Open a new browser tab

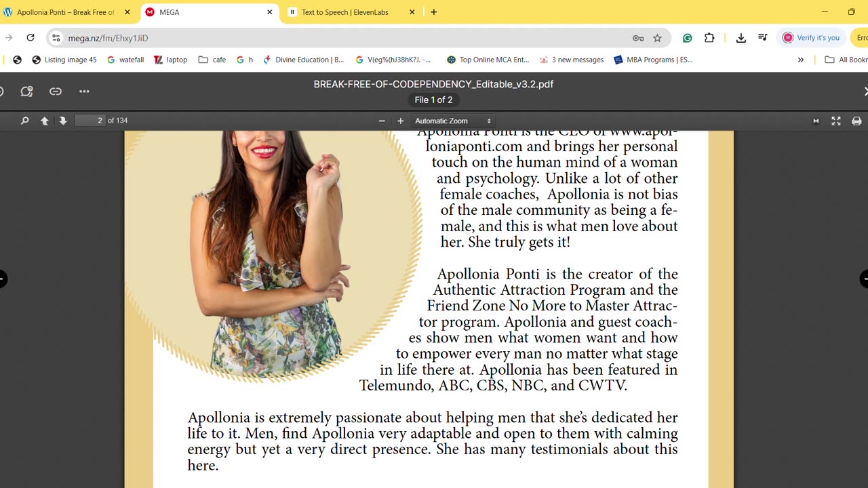pos(434,12)
